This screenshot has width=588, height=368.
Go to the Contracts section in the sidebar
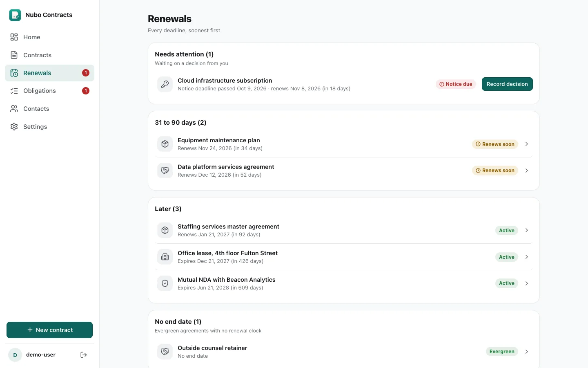49,55
